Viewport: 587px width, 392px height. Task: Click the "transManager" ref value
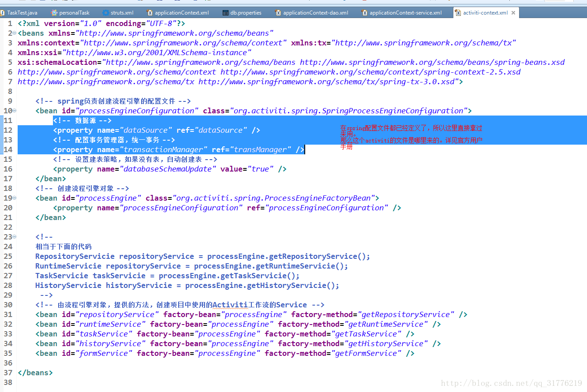[x=260, y=149]
